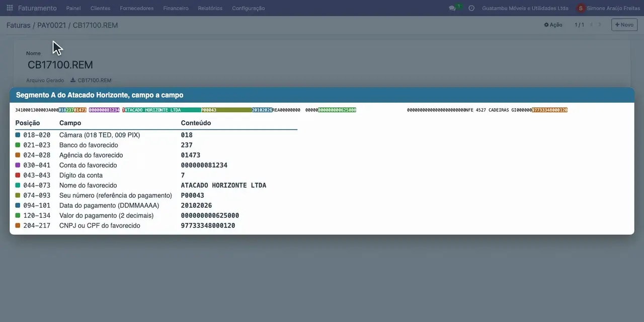This screenshot has height=322, width=644.
Task: Select the 'Dígito da conta' field name
Action: 81,175
